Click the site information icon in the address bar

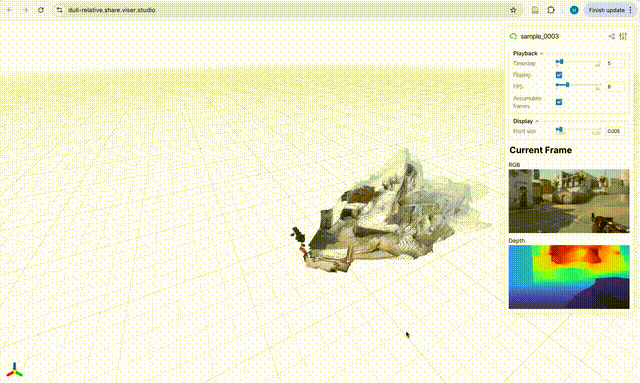(x=60, y=10)
